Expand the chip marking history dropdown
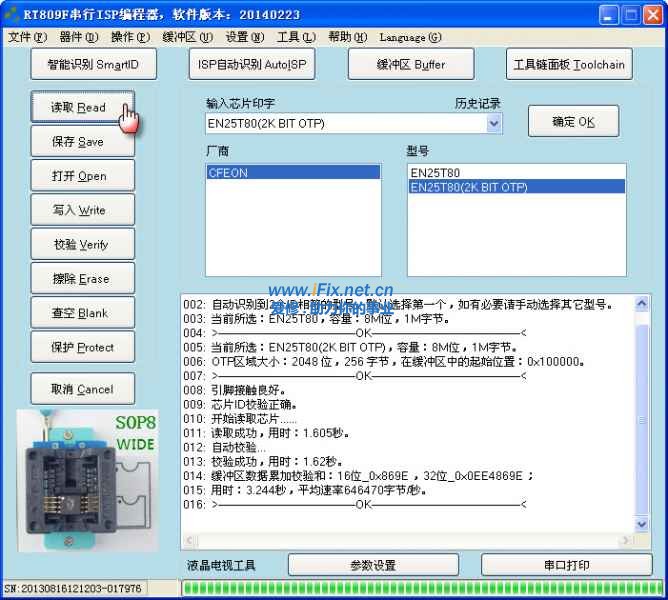 tap(494, 124)
